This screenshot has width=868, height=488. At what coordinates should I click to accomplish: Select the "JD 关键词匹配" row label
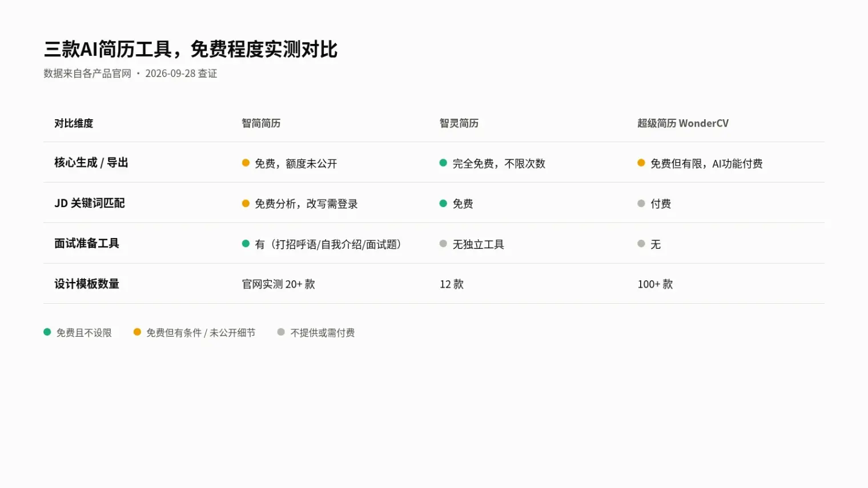click(90, 203)
